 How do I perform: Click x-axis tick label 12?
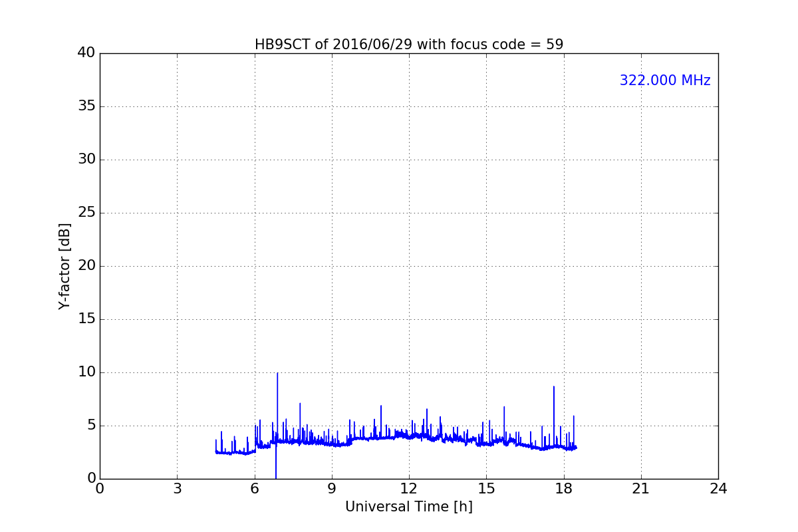point(409,489)
